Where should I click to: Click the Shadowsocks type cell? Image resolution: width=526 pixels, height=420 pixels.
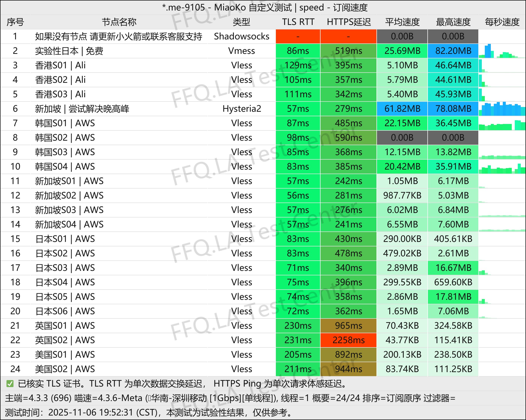tap(242, 36)
